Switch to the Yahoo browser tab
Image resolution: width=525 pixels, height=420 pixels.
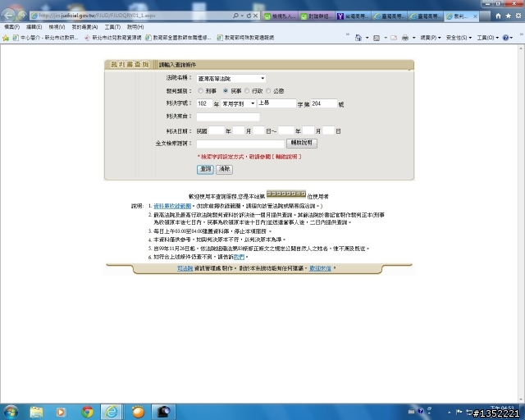coord(353,16)
